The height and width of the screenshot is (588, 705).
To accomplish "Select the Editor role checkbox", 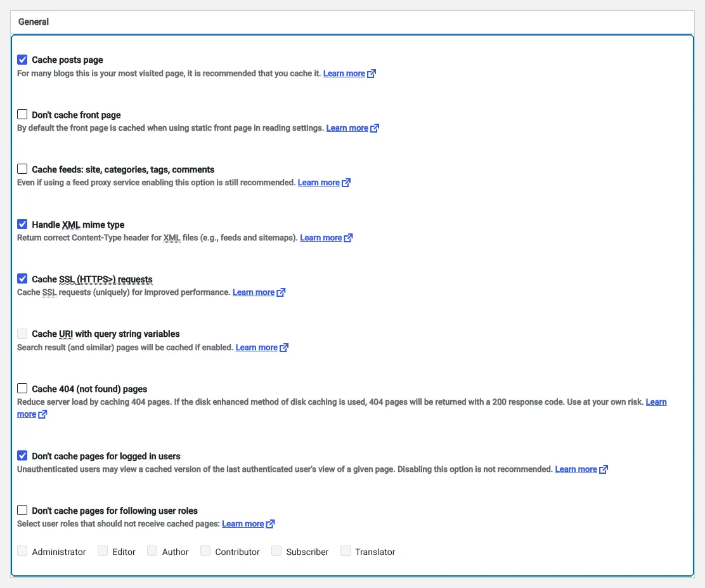I will point(103,551).
